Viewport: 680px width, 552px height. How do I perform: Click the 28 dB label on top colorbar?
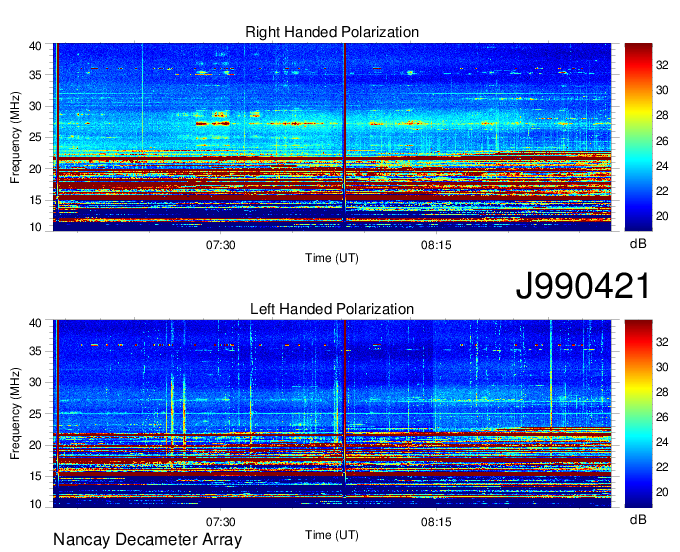(662, 115)
